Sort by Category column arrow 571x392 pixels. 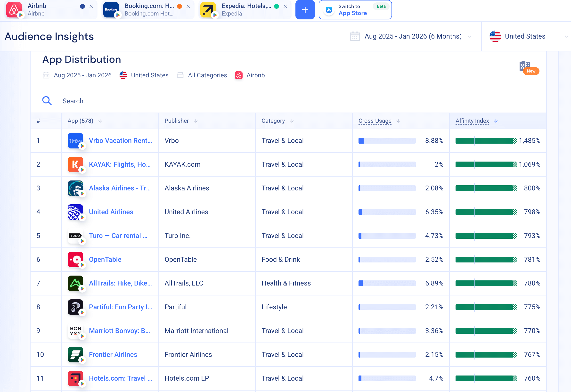pyautogui.click(x=292, y=121)
